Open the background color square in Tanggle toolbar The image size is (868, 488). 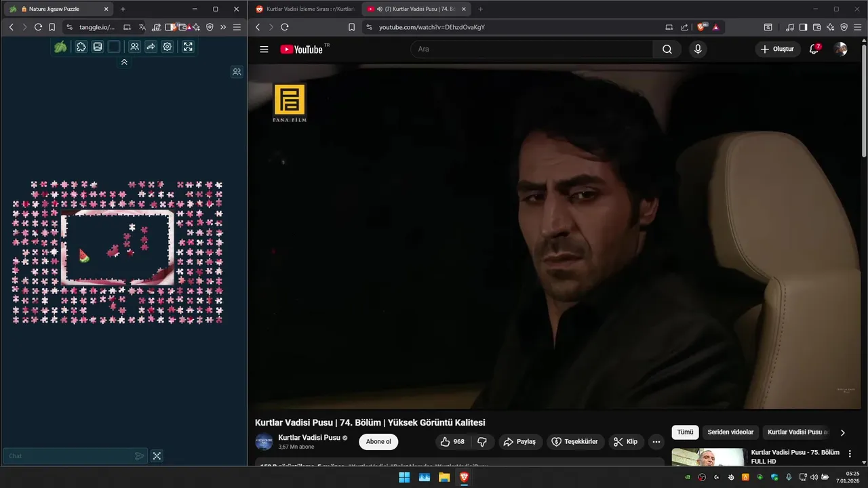point(114,47)
